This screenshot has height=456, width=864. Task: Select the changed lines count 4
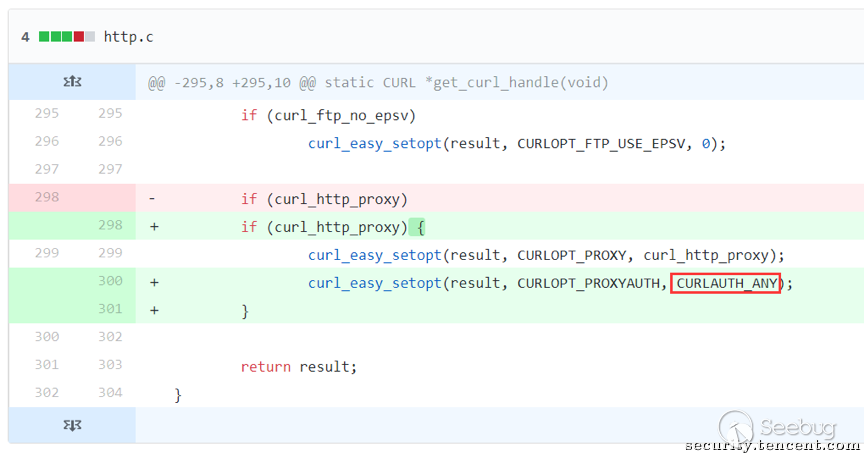point(25,37)
